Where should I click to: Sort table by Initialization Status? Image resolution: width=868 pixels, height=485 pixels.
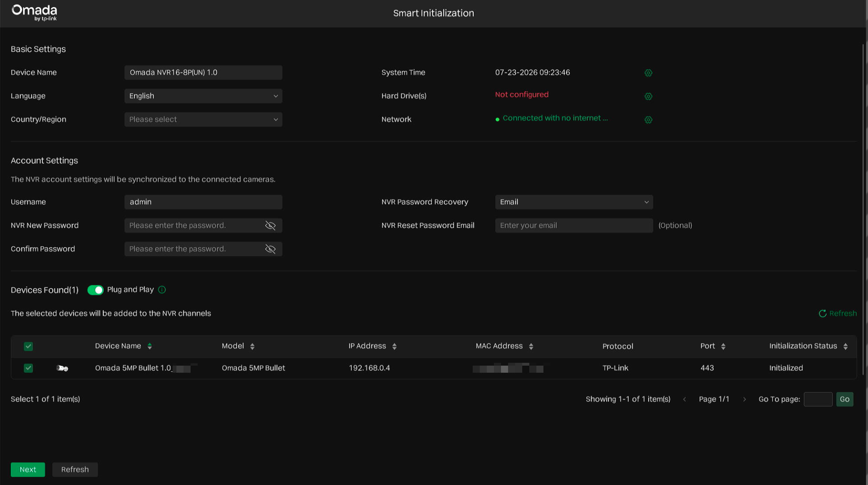(845, 346)
